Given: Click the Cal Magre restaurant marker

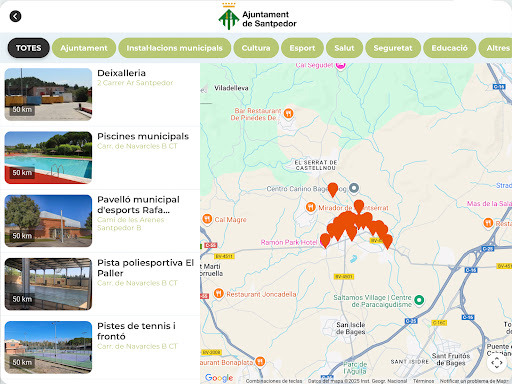Looking at the screenshot, I should pos(207,219).
